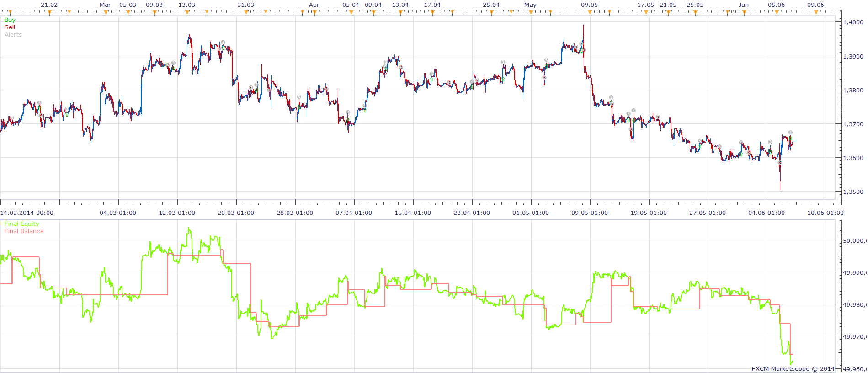Click the 1,3900 price axis label
This screenshot has height=373, width=868.
853,57
